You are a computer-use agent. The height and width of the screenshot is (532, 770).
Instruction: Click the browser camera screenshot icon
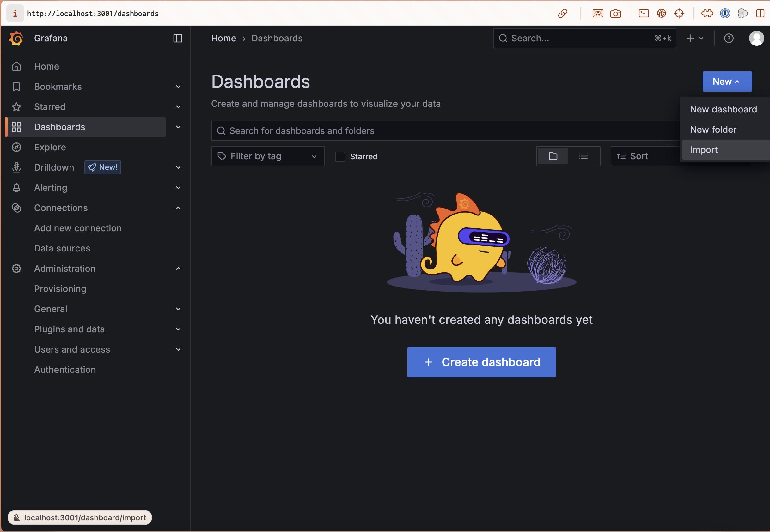coord(616,13)
